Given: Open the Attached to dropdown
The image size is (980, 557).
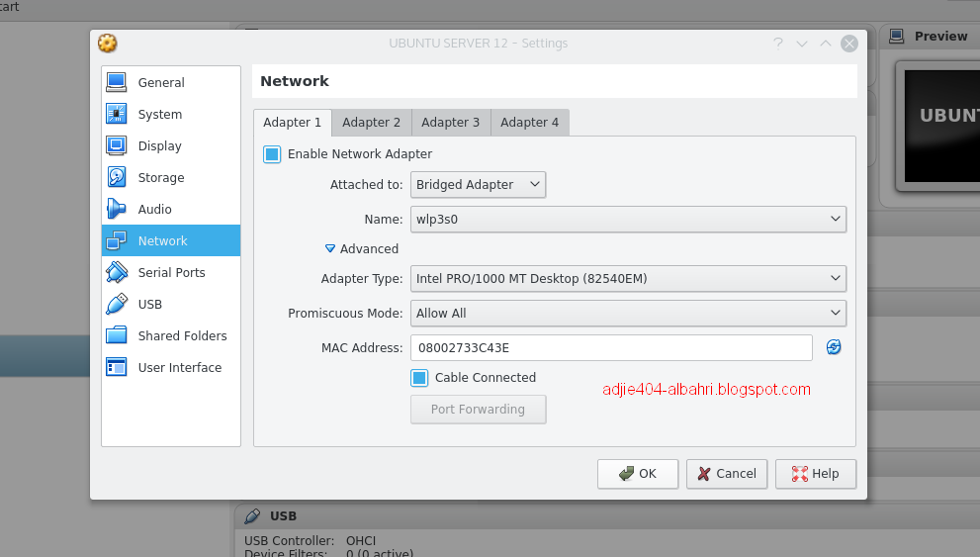Looking at the screenshot, I should 478,184.
